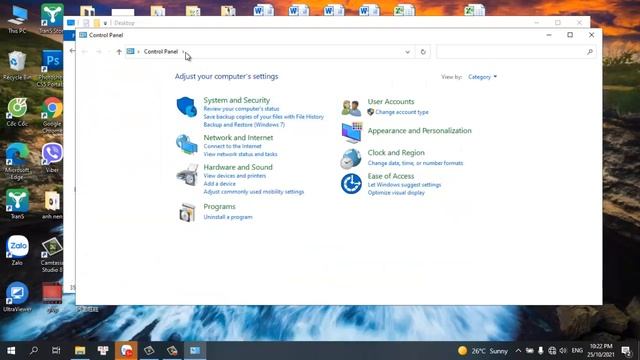This screenshot has width=640, height=360.
Task: Open Clock and Region globe-clock icon
Action: [351, 159]
